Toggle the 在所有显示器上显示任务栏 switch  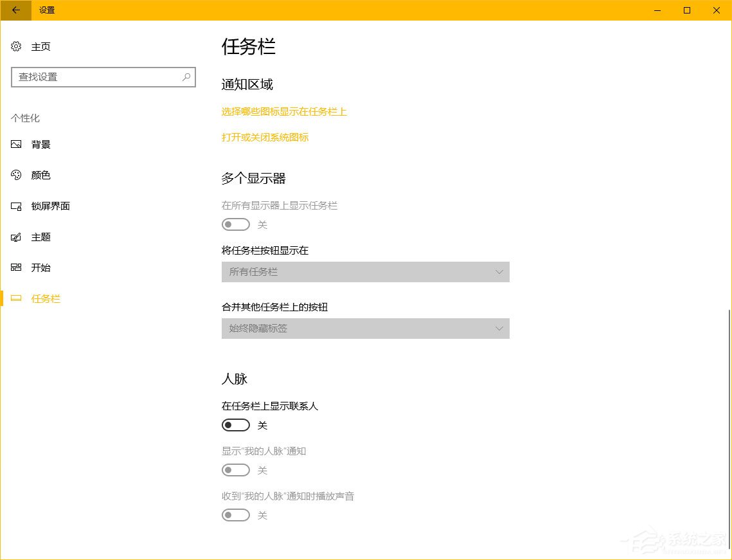pos(235,224)
